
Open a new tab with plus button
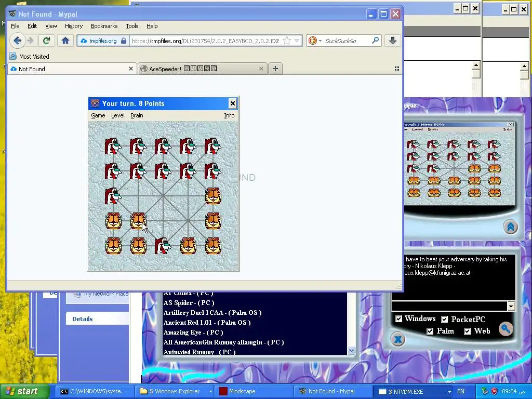[275, 69]
